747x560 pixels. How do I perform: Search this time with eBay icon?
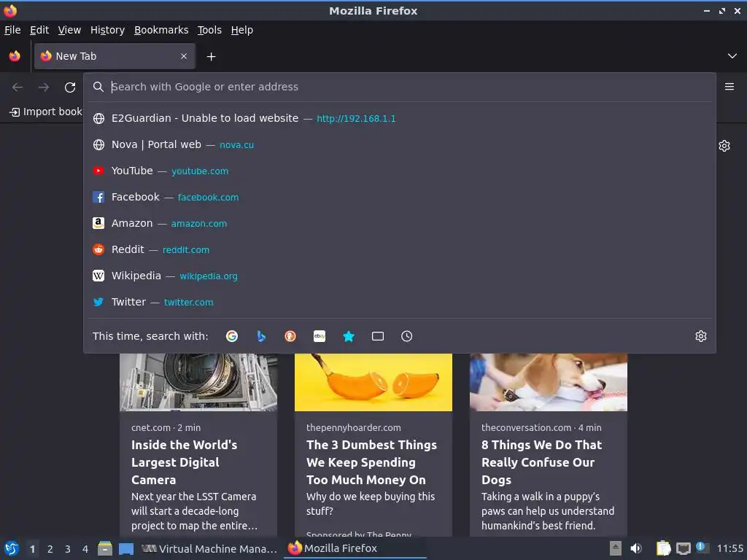(320, 336)
